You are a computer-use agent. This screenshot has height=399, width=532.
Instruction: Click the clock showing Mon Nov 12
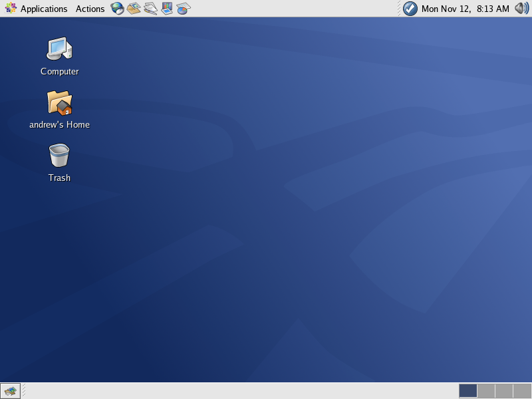[465, 9]
